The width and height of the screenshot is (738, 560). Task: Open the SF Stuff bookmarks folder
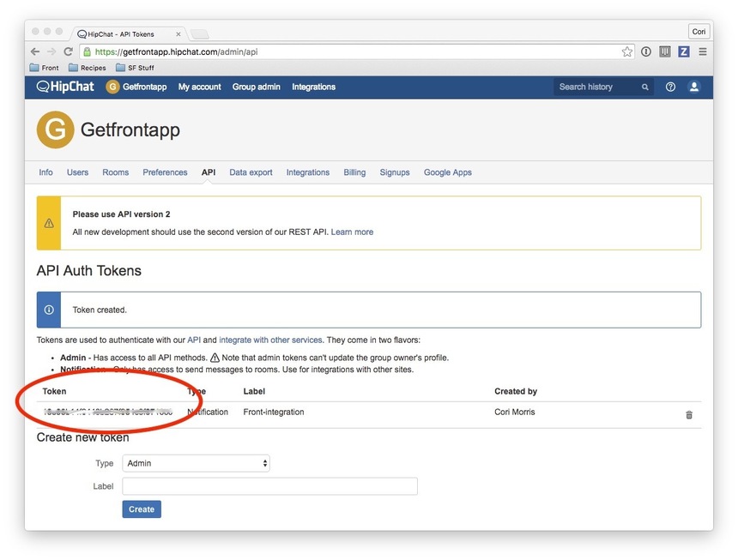click(135, 68)
